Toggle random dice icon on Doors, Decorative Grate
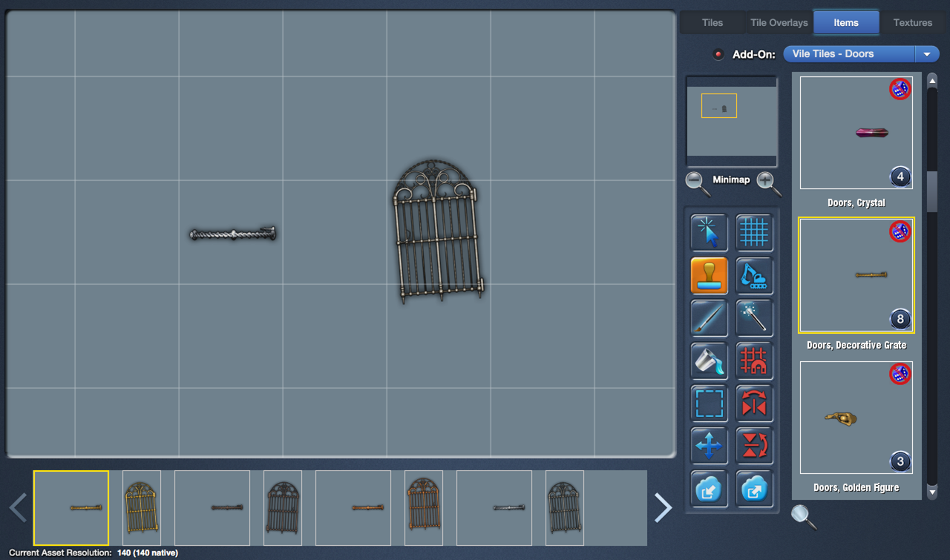The height and width of the screenshot is (560, 950). click(x=900, y=231)
